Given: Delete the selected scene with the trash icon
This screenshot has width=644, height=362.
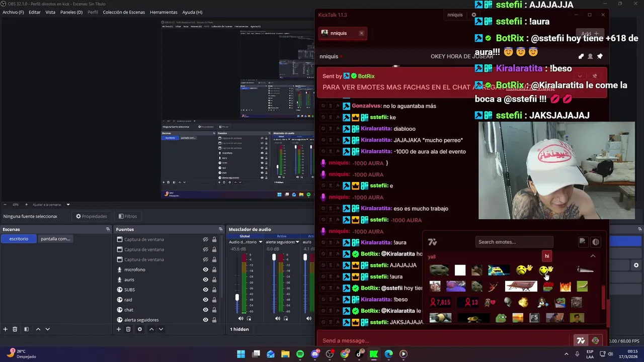Looking at the screenshot, I should 15,329.
